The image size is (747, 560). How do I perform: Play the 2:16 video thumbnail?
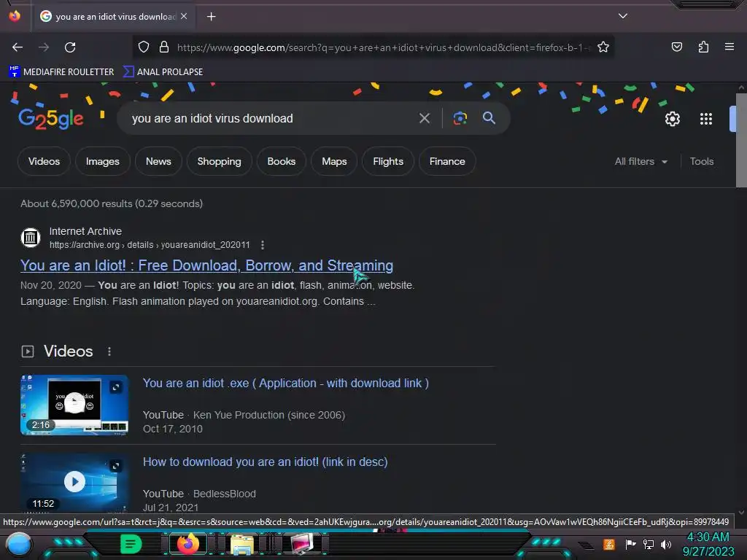click(74, 405)
